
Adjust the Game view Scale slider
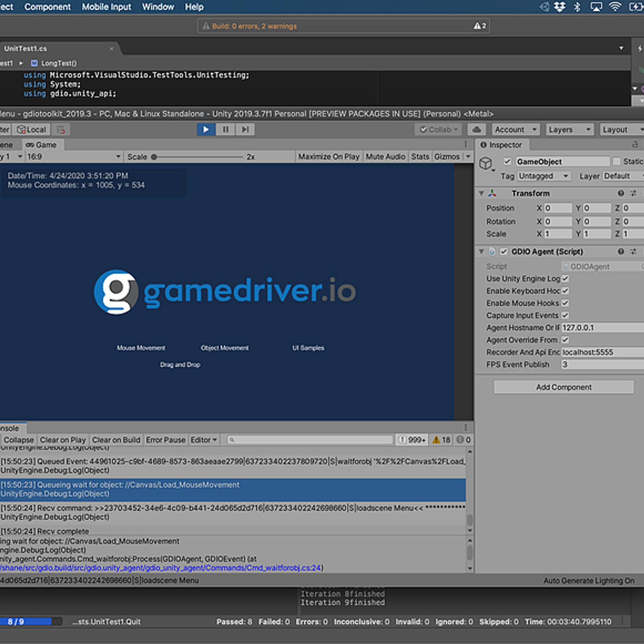154,156
